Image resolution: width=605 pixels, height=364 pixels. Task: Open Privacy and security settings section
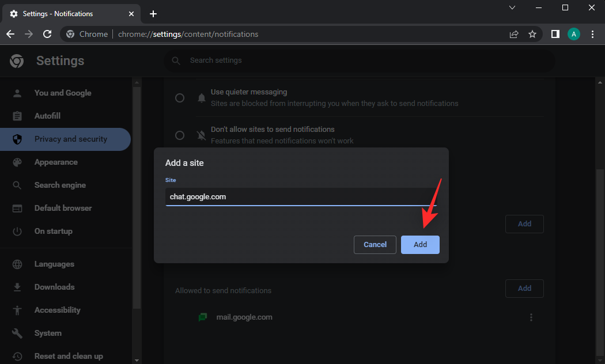tap(70, 139)
